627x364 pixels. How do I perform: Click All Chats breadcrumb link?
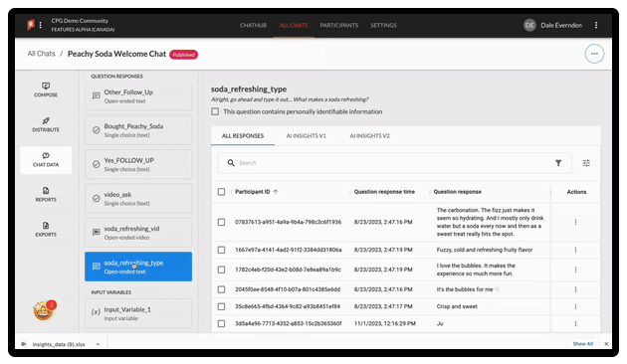click(41, 54)
